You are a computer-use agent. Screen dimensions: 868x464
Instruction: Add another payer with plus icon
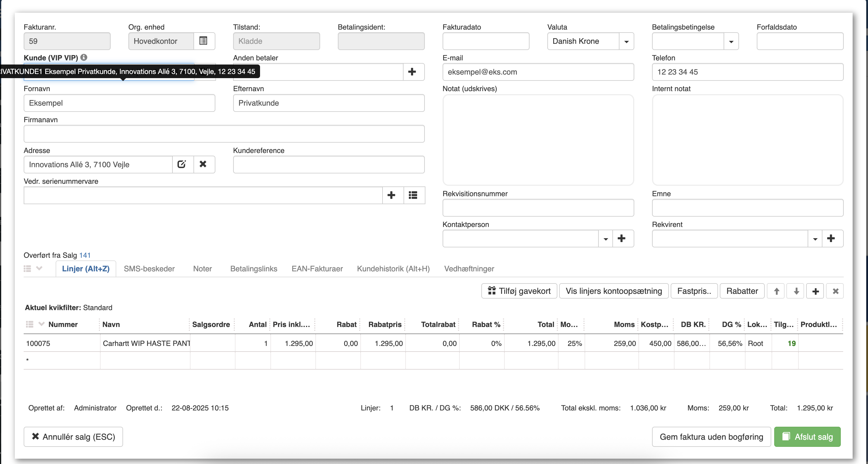tap(412, 72)
